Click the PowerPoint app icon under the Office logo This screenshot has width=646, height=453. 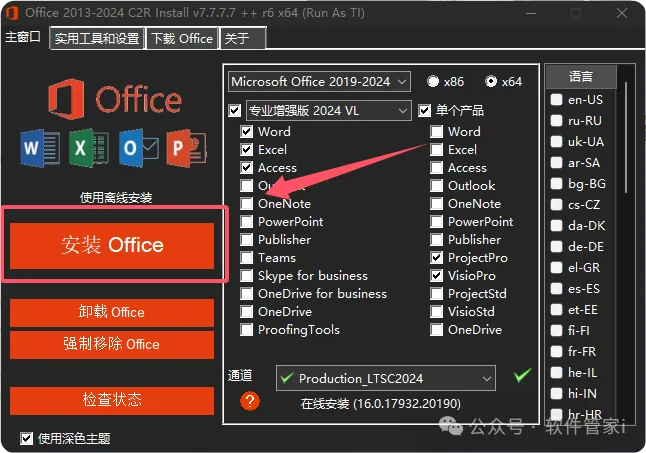[x=187, y=148]
